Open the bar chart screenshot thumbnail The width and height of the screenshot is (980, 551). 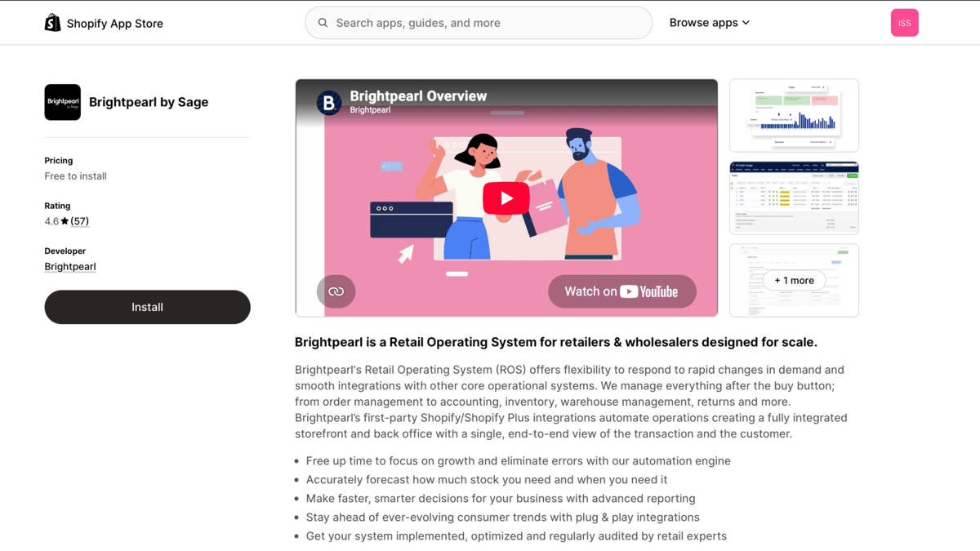(x=794, y=115)
